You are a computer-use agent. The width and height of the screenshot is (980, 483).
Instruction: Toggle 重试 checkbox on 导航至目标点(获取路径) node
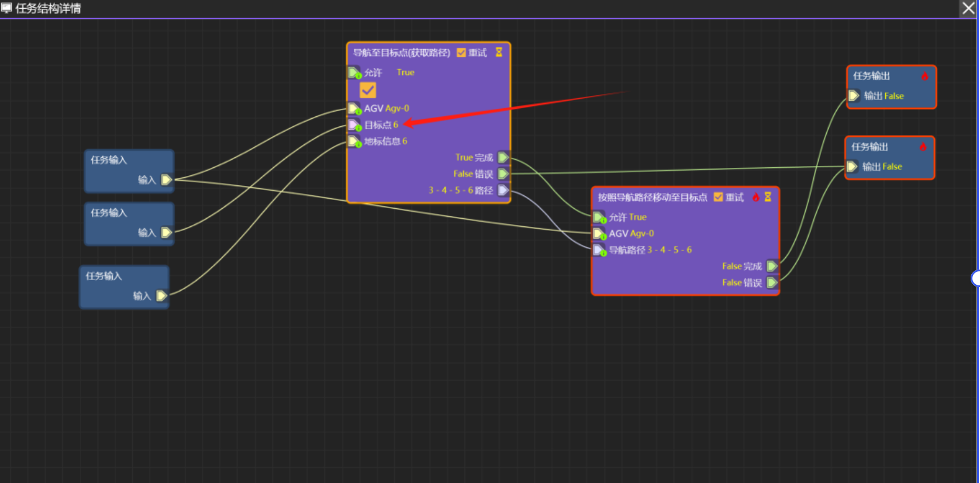click(461, 53)
